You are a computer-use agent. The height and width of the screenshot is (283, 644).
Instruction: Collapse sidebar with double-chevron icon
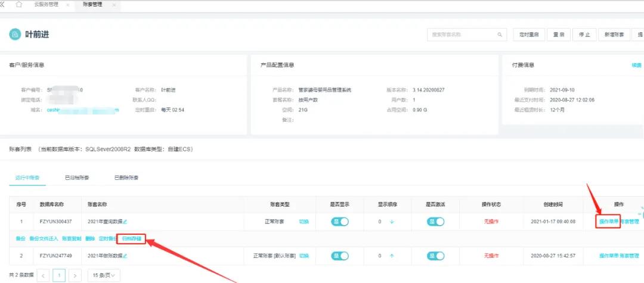pyautogui.click(x=2, y=5)
